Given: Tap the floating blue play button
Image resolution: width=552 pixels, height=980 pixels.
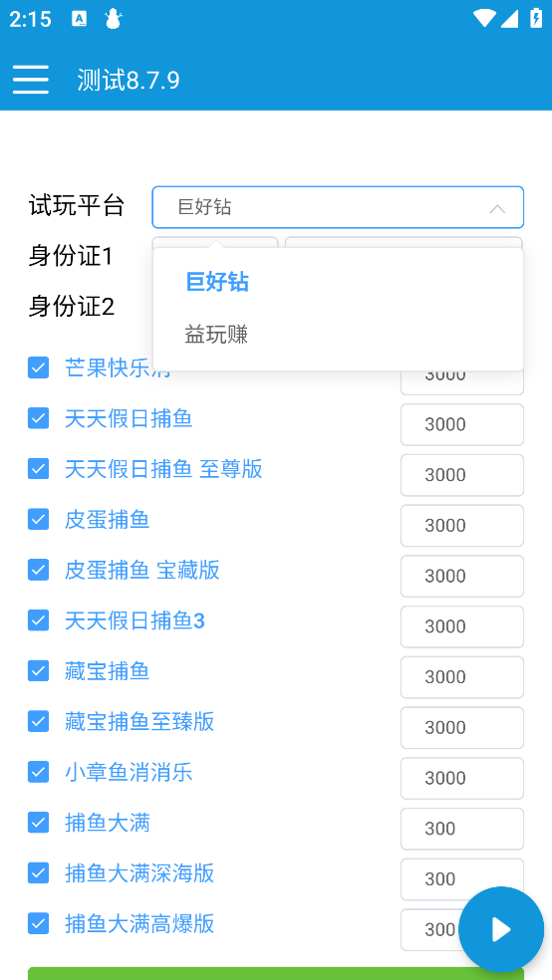Looking at the screenshot, I should point(501,929).
